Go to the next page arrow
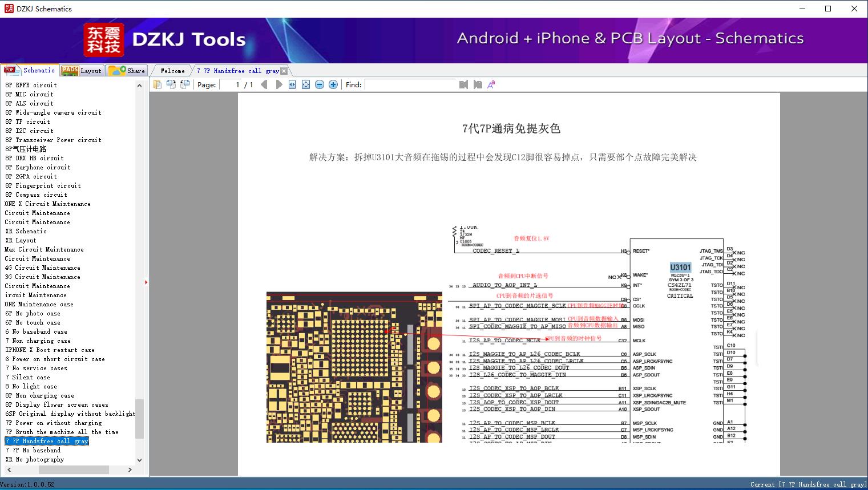 point(278,84)
